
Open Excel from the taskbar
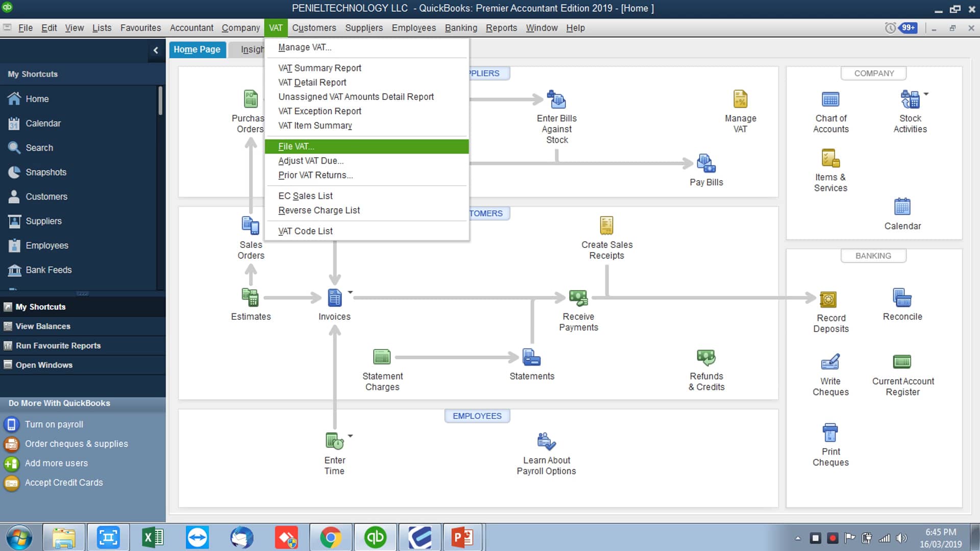point(152,537)
